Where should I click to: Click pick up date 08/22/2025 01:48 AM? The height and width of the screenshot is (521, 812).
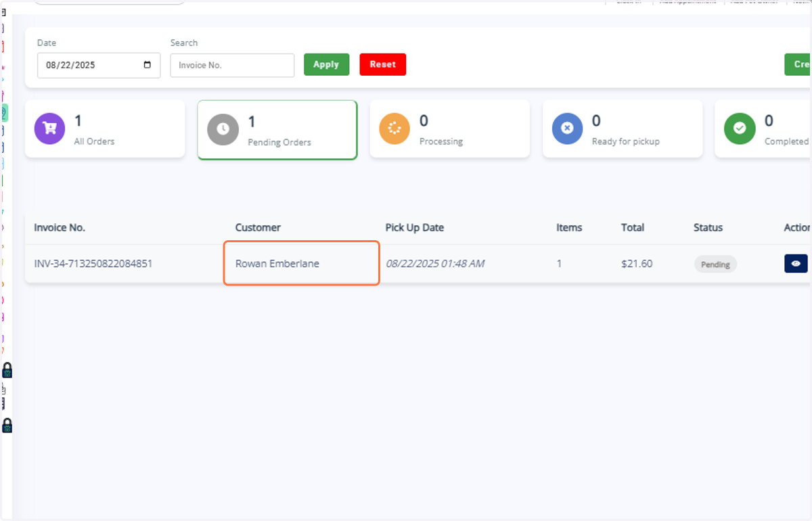click(x=435, y=263)
